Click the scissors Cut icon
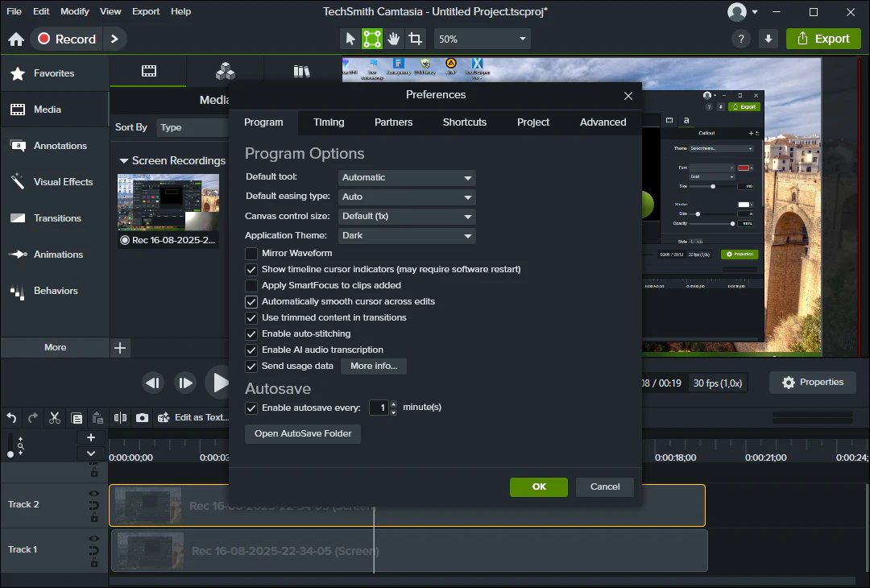 coord(55,417)
